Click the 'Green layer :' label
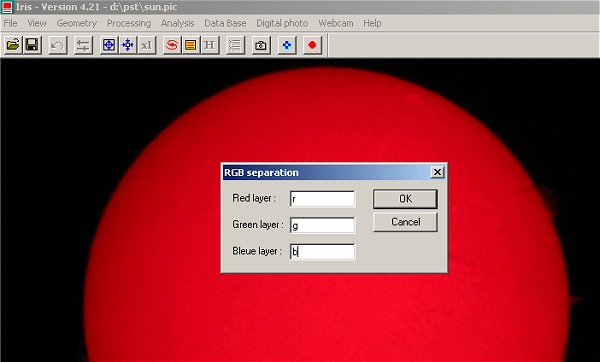The image size is (600, 362). (x=258, y=225)
